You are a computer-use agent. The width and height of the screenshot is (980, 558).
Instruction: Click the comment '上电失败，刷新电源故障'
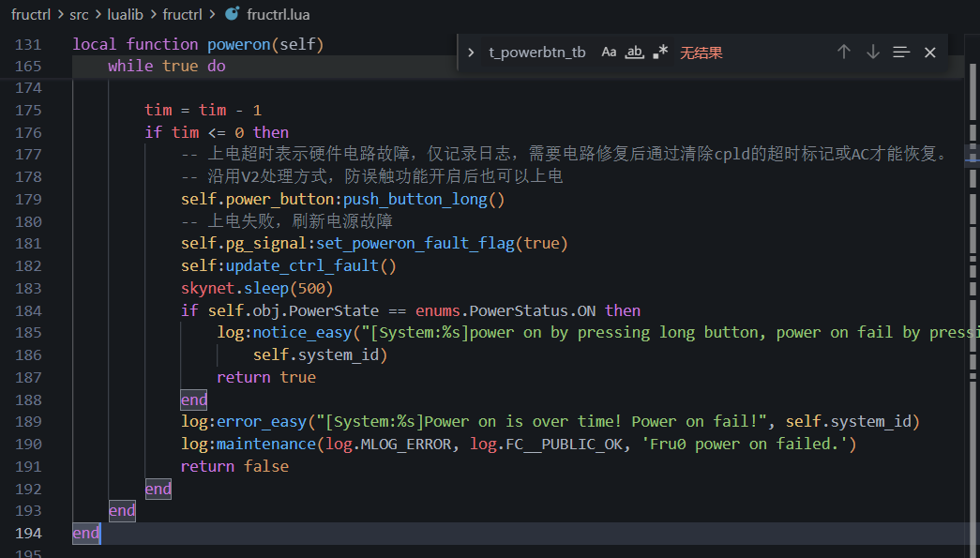[287, 221]
